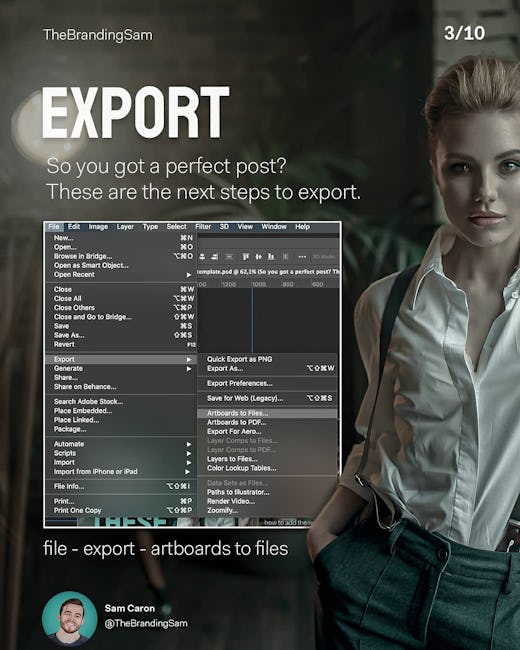
Task: Click the distribute horizontally icon in options bar
Action: click(x=285, y=257)
